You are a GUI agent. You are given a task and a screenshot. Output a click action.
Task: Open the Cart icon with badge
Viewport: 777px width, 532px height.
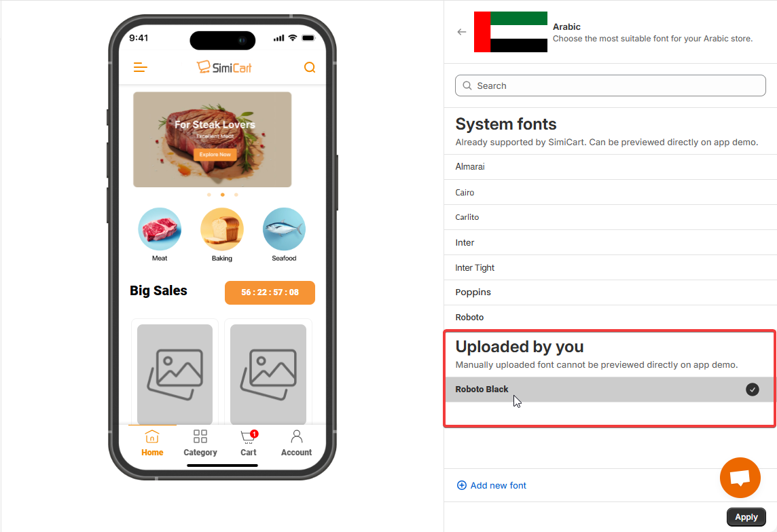(249, 436)
